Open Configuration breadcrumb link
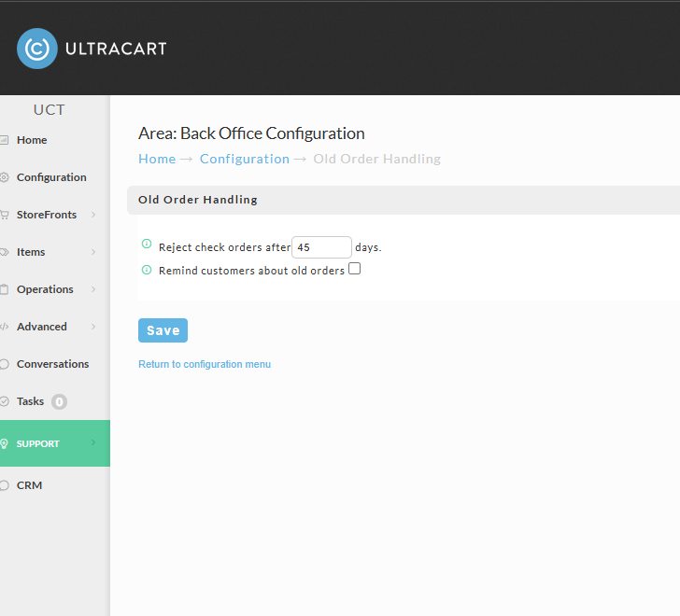 (245, 159)
